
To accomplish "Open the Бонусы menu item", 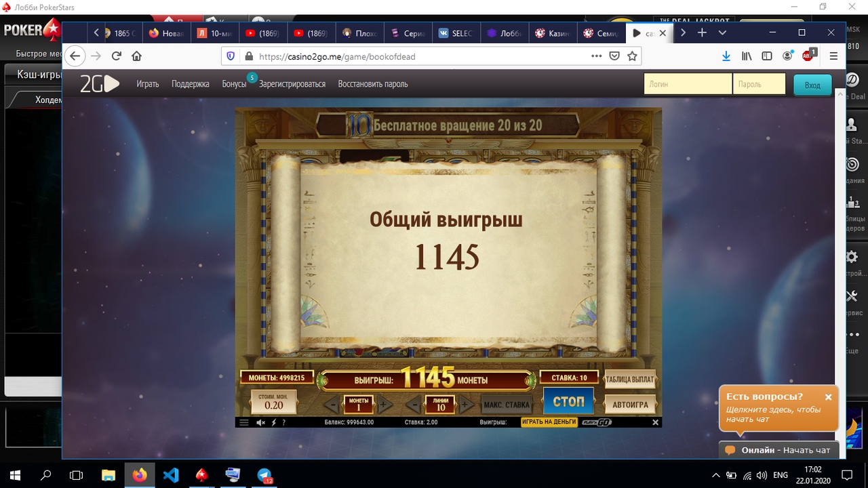I will tap(234, 84).
